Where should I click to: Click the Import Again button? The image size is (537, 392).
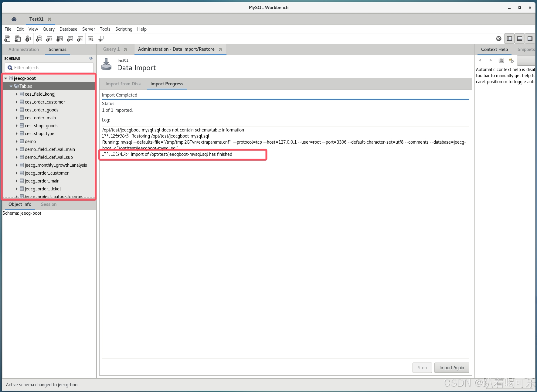(452, 368)
